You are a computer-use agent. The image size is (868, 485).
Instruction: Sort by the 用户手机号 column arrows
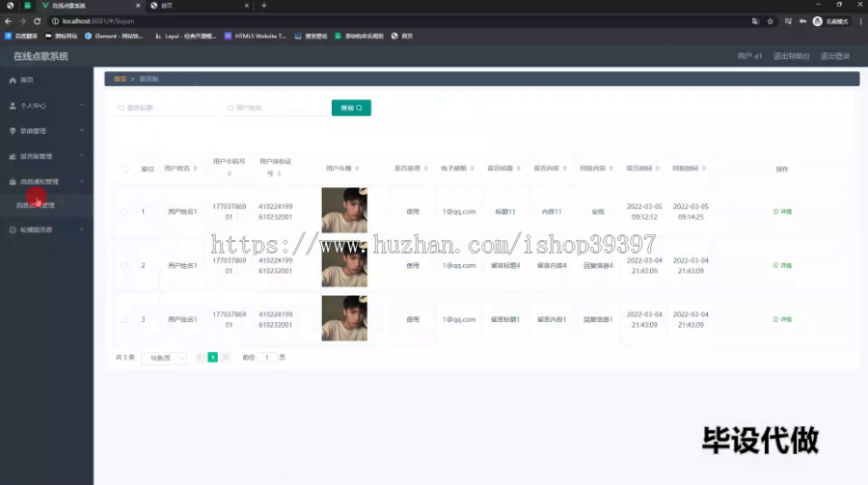[x=230, y=174]
